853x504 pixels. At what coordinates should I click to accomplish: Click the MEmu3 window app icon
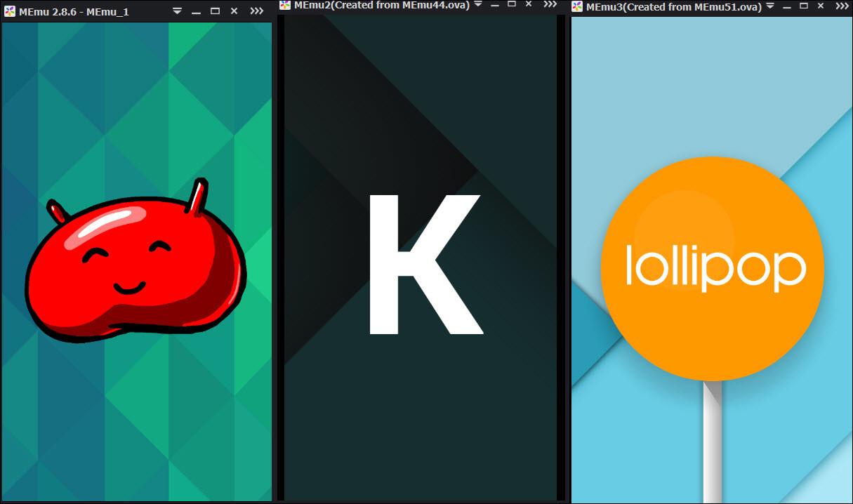coord(577,6)
